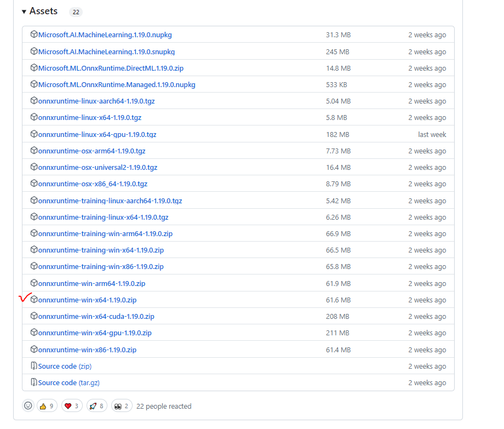Click package icon beside onnxruntime-linux-aarch64-1.19.0.tgz
Viewport: 504px width, 429px height.
[34, 101]
